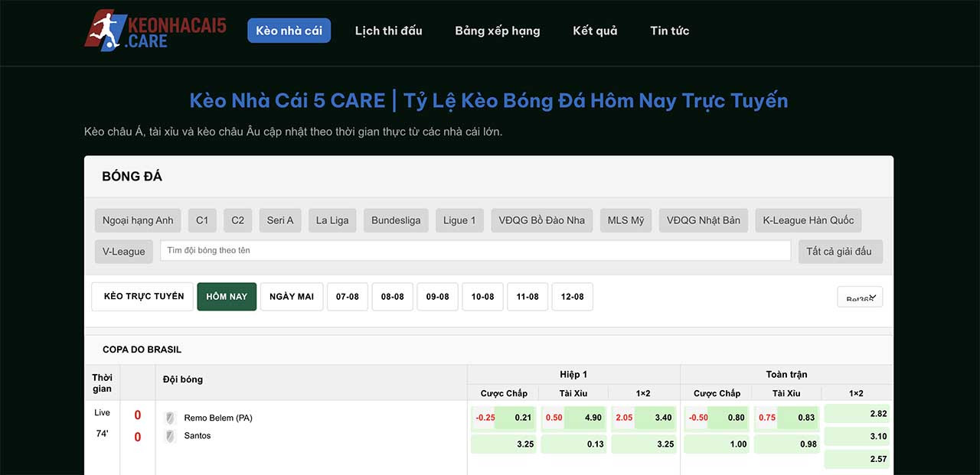Click the team name search field

tap(475, 251)
